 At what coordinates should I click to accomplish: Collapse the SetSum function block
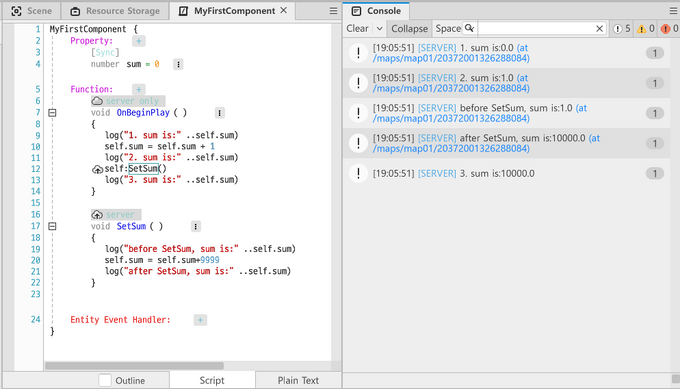click(x=52, y=226)
